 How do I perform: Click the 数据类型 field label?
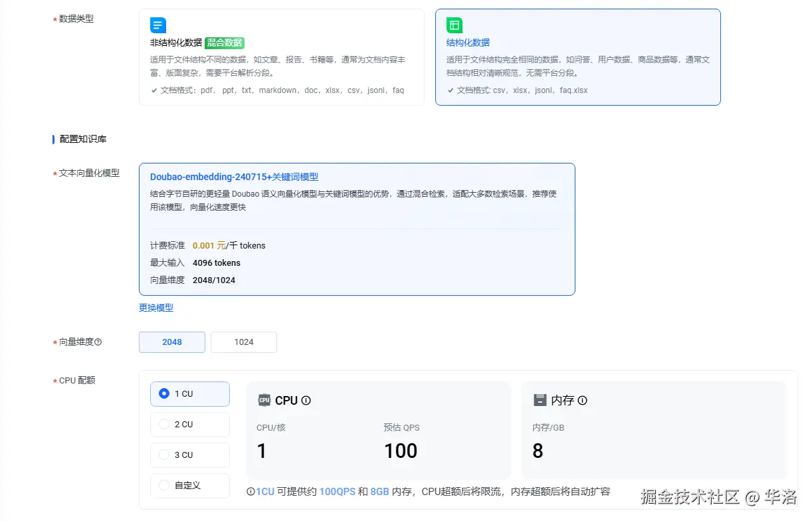pos(76,19)
